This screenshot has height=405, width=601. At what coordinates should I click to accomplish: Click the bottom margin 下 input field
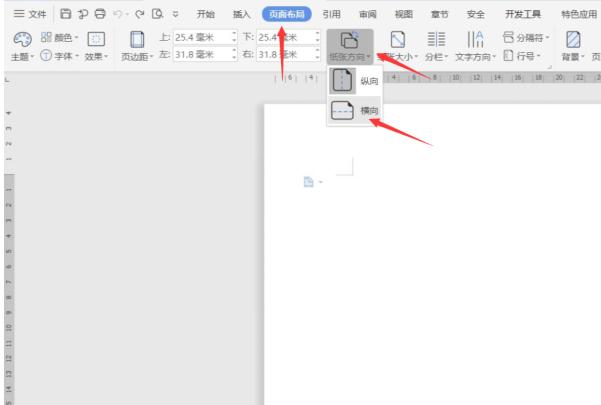tap(286, 37)
